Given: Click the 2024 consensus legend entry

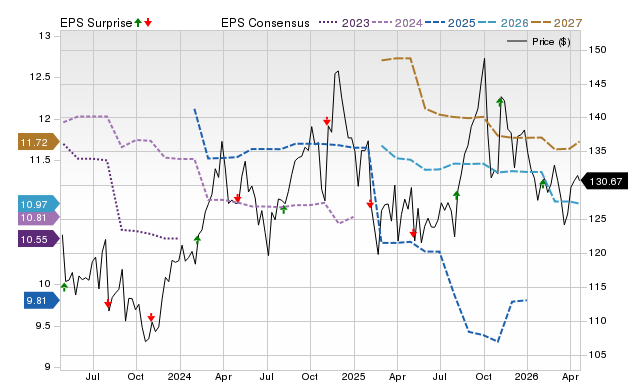Looking at the screenshot, I should (x=397, y=23).
